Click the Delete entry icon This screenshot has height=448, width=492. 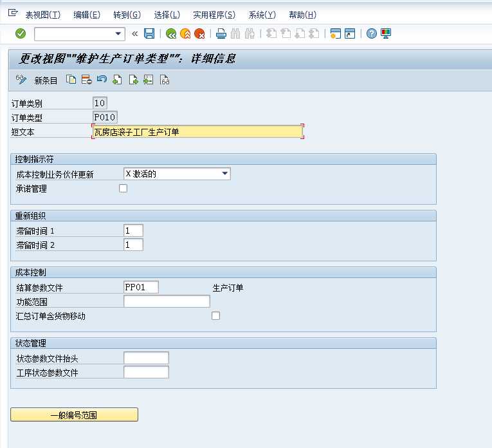click(x=87, y=80)
